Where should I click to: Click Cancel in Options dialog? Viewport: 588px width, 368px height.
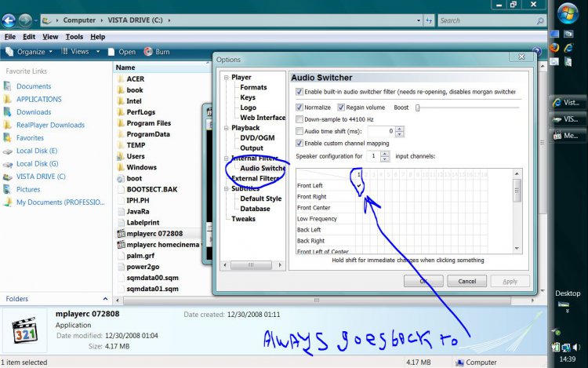coord(467,281)
